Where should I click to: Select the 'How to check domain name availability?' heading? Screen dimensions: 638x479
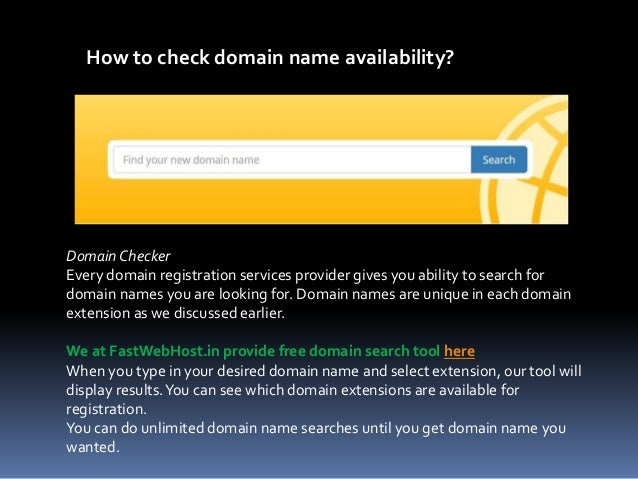pos(270,57)
